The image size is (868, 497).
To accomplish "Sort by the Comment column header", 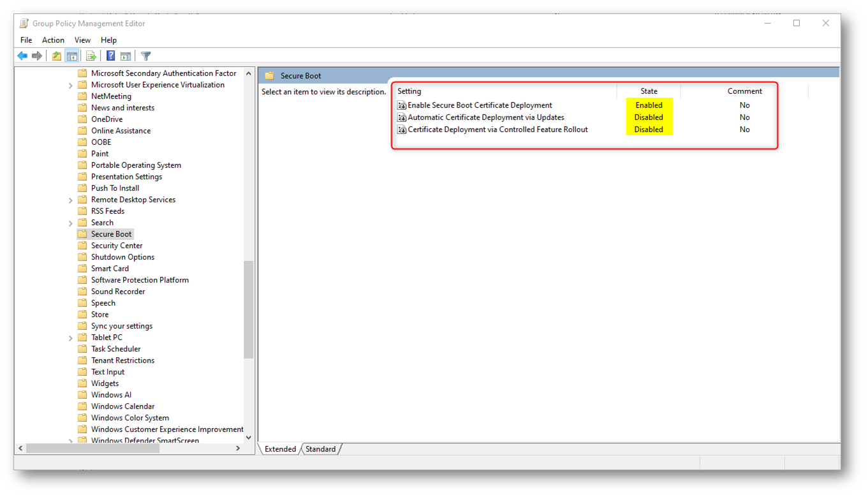I will coord(744,91).
